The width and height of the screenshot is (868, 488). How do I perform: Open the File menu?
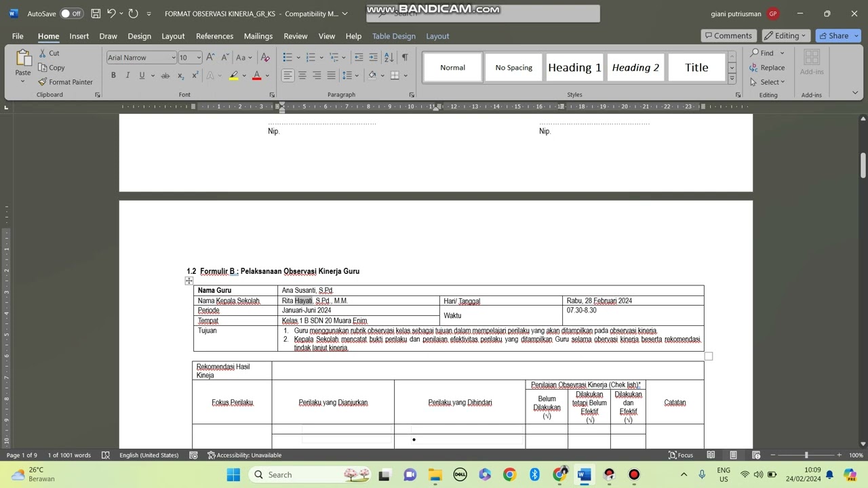click(18, 36)
